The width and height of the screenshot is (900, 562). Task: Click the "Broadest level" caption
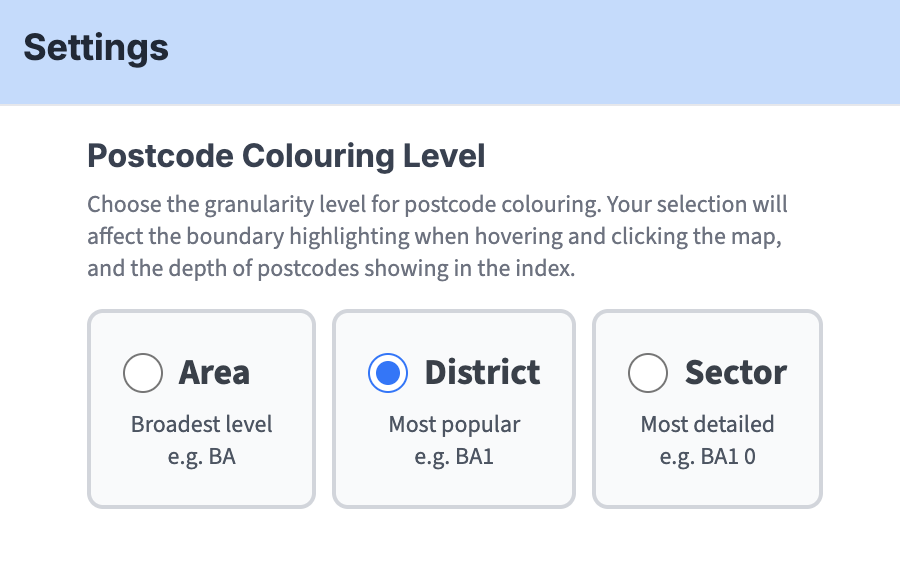click(201, 424)
